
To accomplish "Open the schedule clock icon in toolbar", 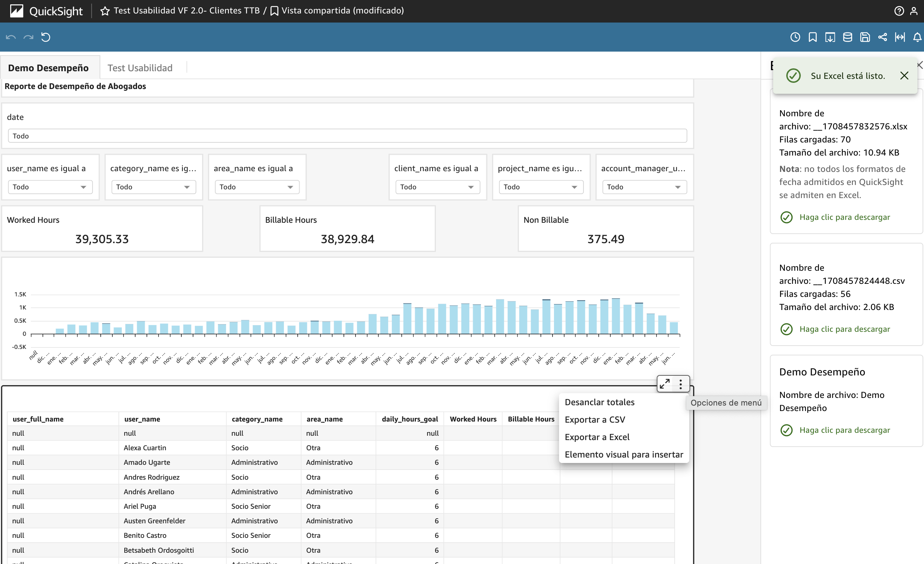I will pyautogui.click(x=795, y=37).
